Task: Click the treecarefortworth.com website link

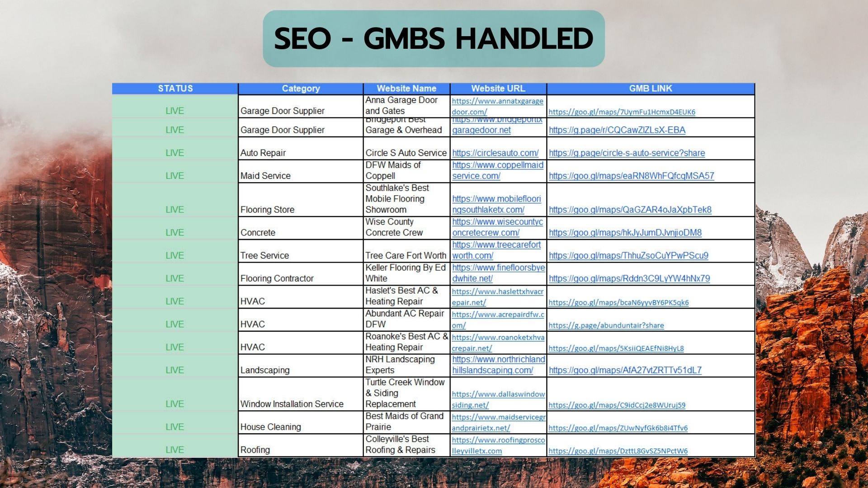Action: tap(496, 245)
